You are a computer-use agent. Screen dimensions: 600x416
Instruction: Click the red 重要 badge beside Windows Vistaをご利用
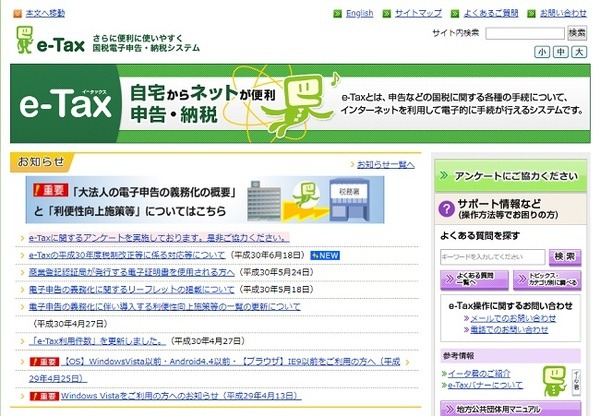point(44,396)
